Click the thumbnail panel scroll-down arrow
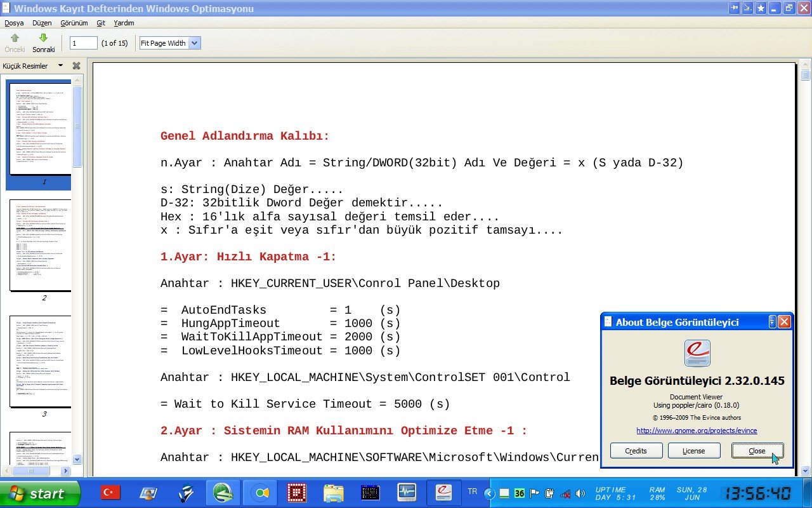This screenshot has height=508, width=812. pos(77,460)
